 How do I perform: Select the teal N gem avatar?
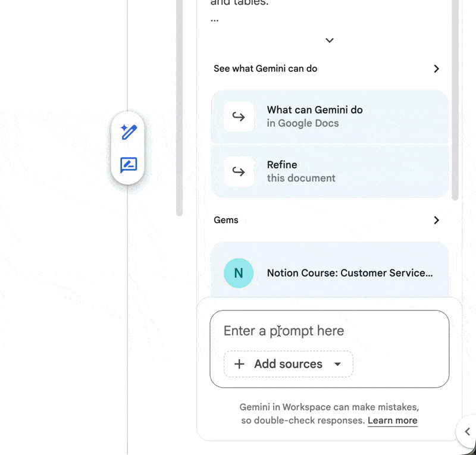(x=239, y=273)
